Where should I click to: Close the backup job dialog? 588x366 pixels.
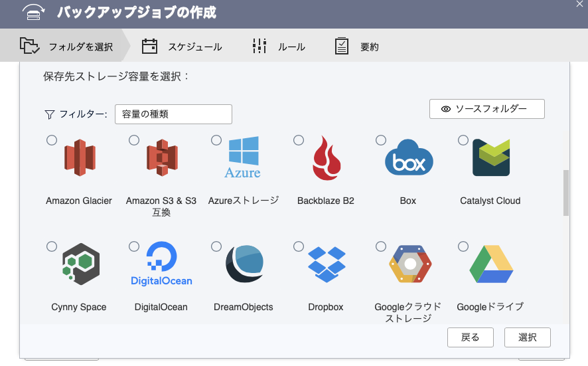[x=580, y=4]
